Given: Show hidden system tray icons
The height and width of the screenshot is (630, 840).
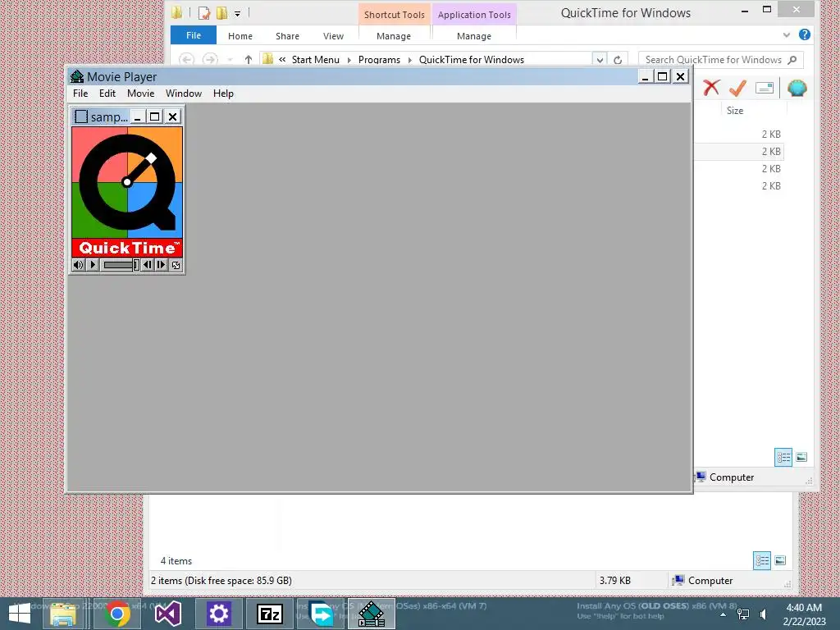Looking at the screenshot, I should [724, 614].
